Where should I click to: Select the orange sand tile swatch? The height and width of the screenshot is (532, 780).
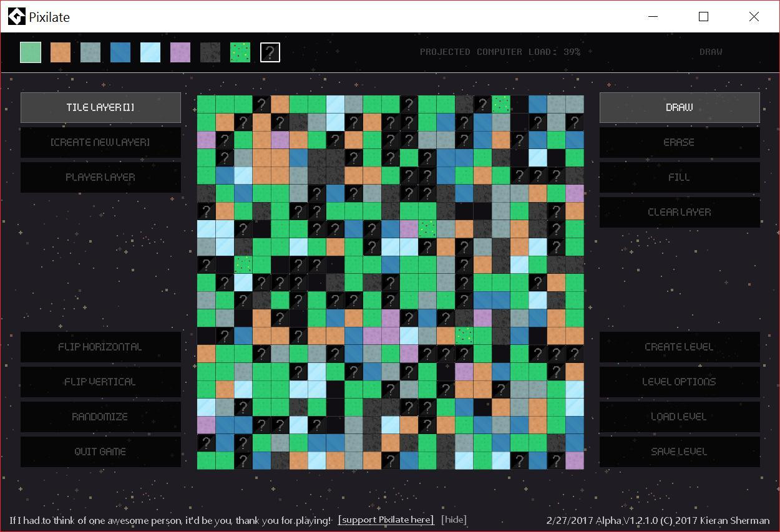[x=61, y=52]
